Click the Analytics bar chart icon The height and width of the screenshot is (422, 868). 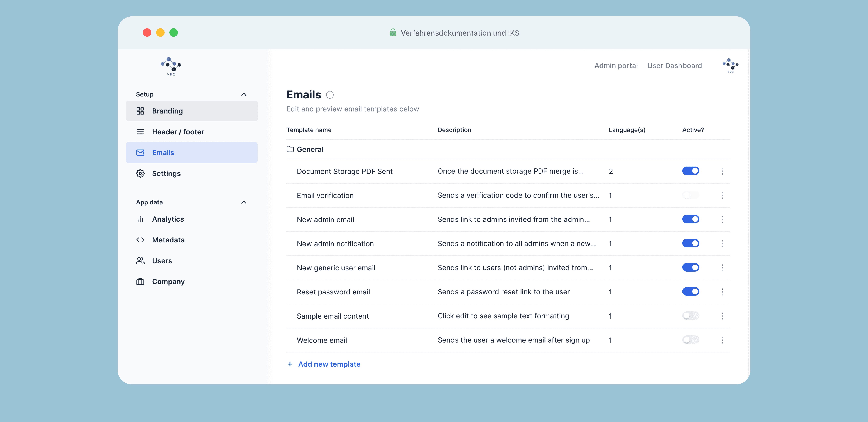140,219
